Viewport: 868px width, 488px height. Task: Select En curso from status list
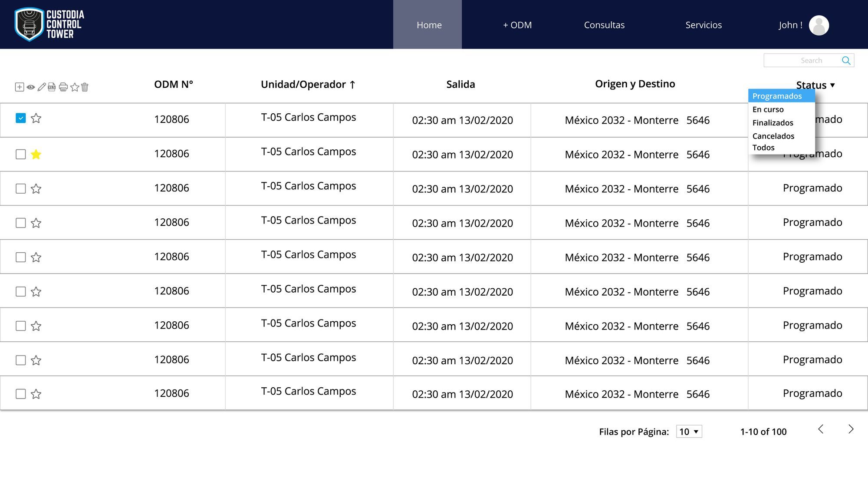[768, 109]
